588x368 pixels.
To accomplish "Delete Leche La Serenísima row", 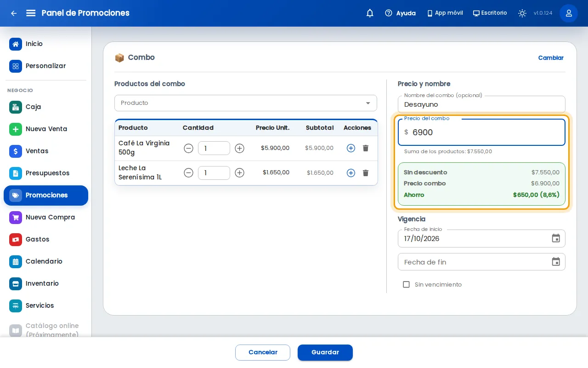I will point(366,173).
